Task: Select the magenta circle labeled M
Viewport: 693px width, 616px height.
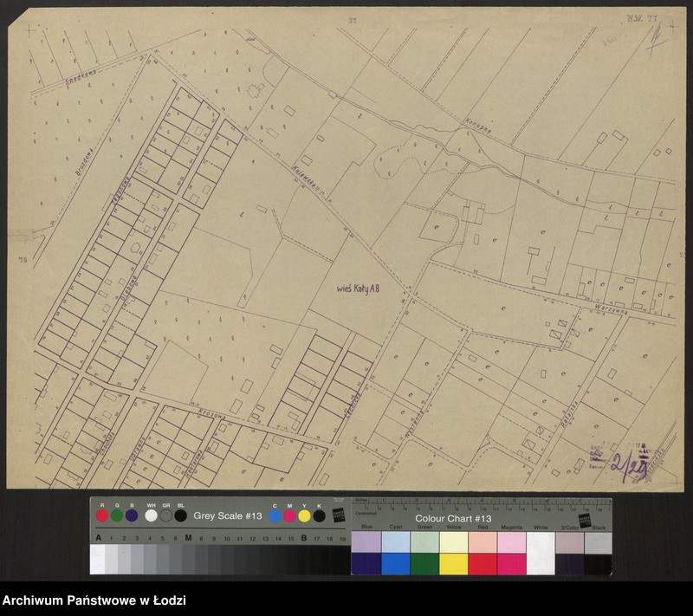Action: (x=289, y=515)
